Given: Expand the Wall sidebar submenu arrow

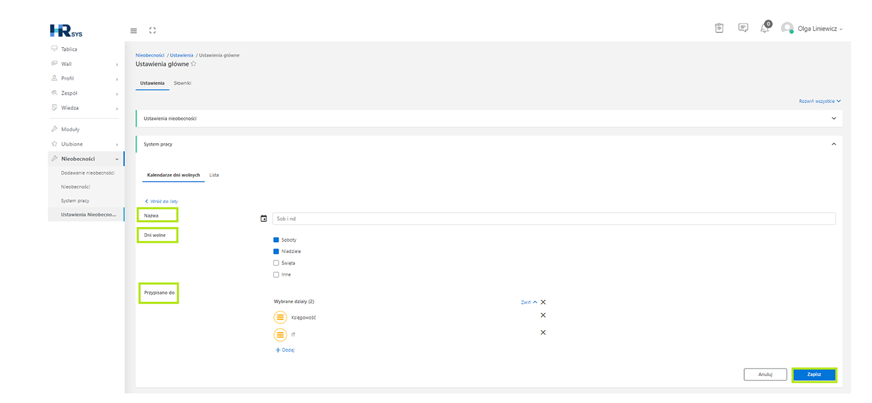Looking at the screenshot, I should [117, 64].
